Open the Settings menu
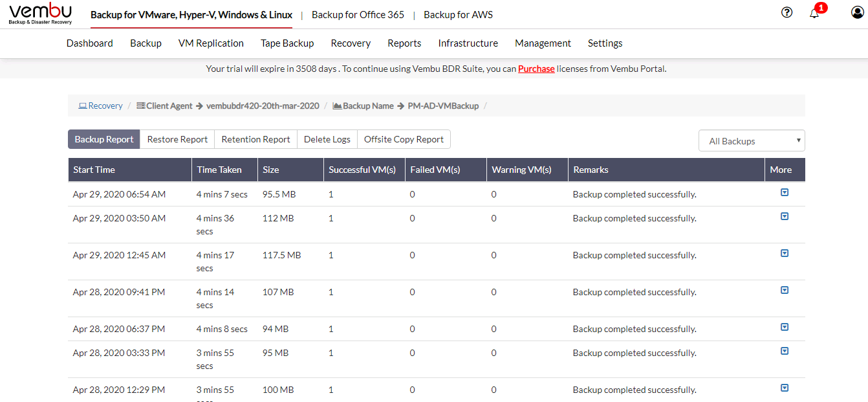The height and width of the screenshot is (402, 868). [605, 43]
